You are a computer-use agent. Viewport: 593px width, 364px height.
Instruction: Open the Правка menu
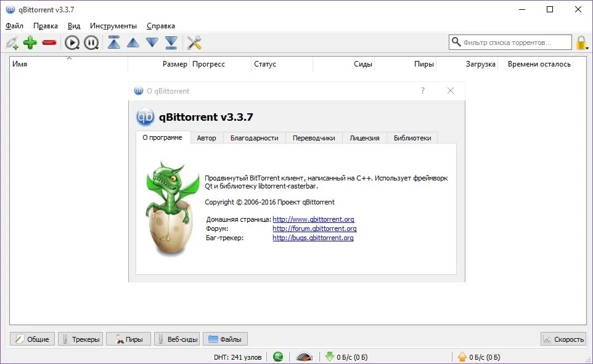(46, 26)
